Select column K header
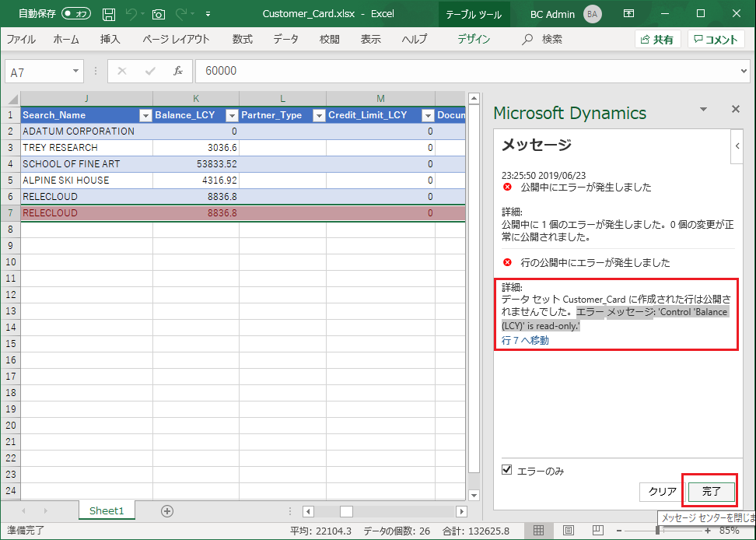The image size is (756, 540). [x=196, y=98]
